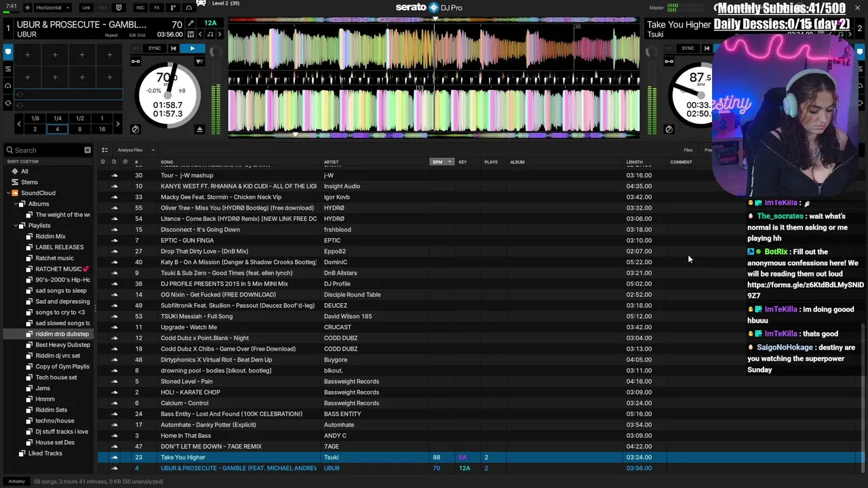Select deck 1 hot cue tab icon
This screenshot has height=488, width=868.
pos(8,52)
